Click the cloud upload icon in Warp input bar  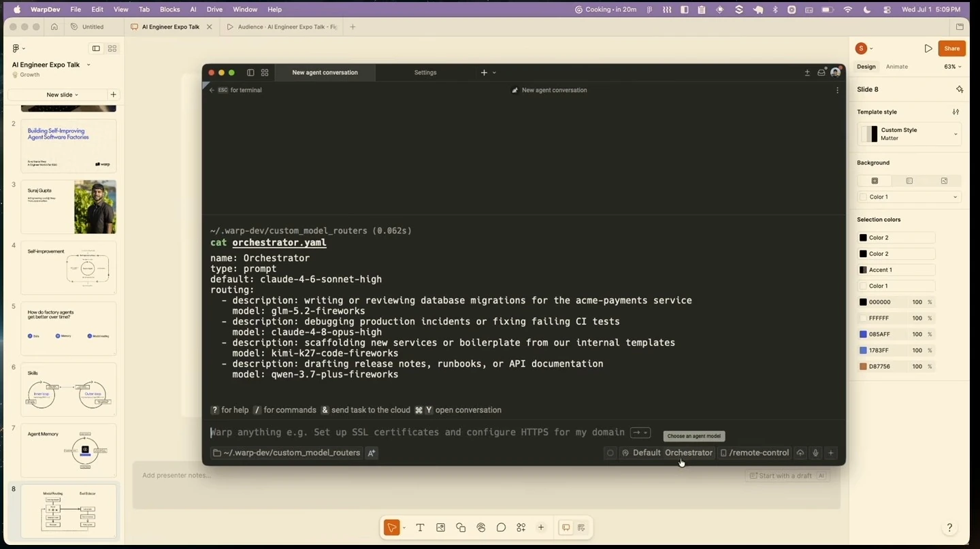point(800,452)
